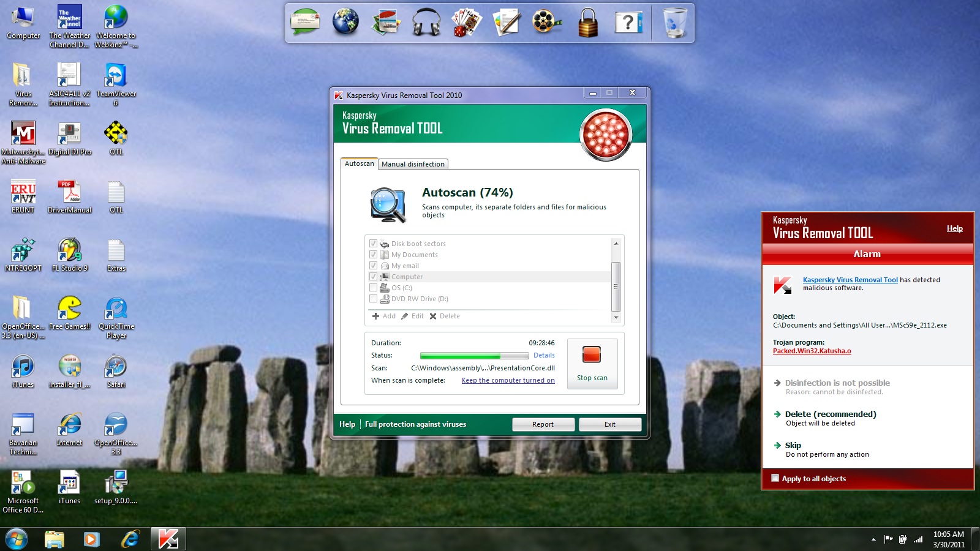Open the padlock security icon in the dock

pos(588,23)
